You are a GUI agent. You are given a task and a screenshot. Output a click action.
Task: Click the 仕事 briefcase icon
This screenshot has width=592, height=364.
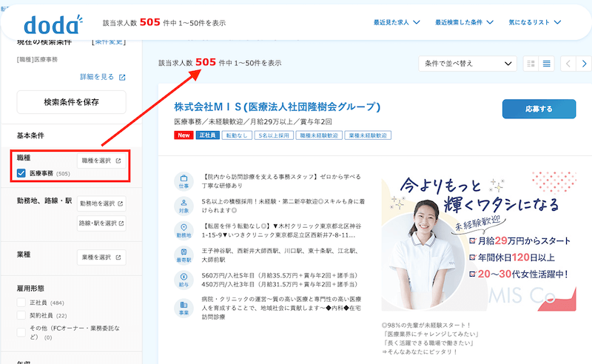click(184, 181)
